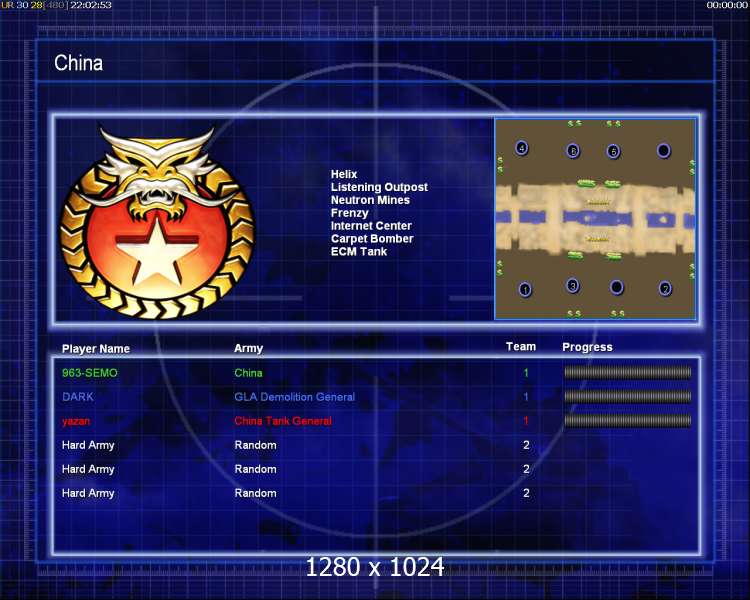Image resolution: width=750 pixels, height=600 pixels.
Task: Click the Frenzy entry
Action: 350,213
